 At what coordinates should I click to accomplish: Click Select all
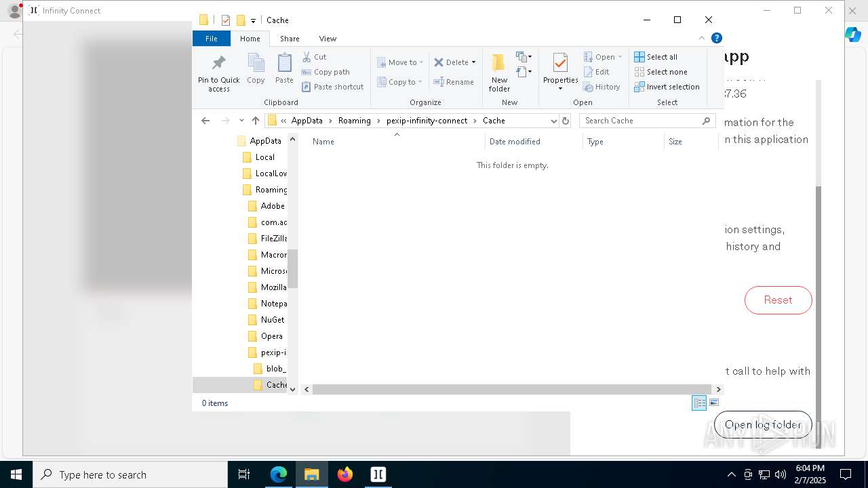pyautogui.click(x=656, y=57)
